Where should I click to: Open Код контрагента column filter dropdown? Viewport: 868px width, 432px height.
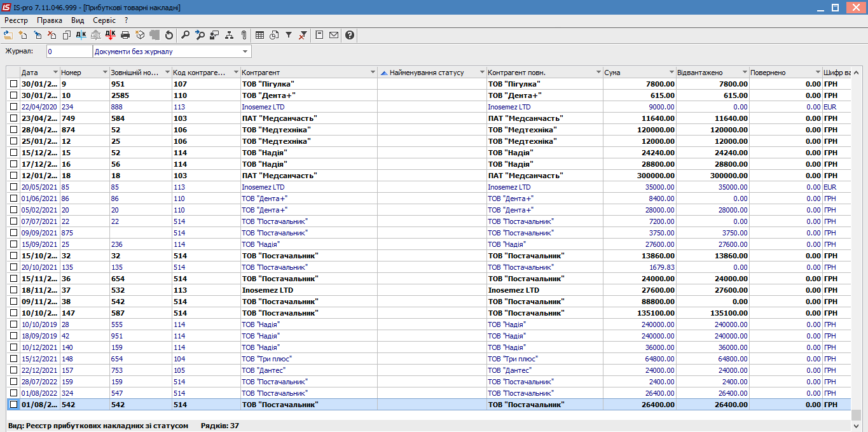(236, 73)
